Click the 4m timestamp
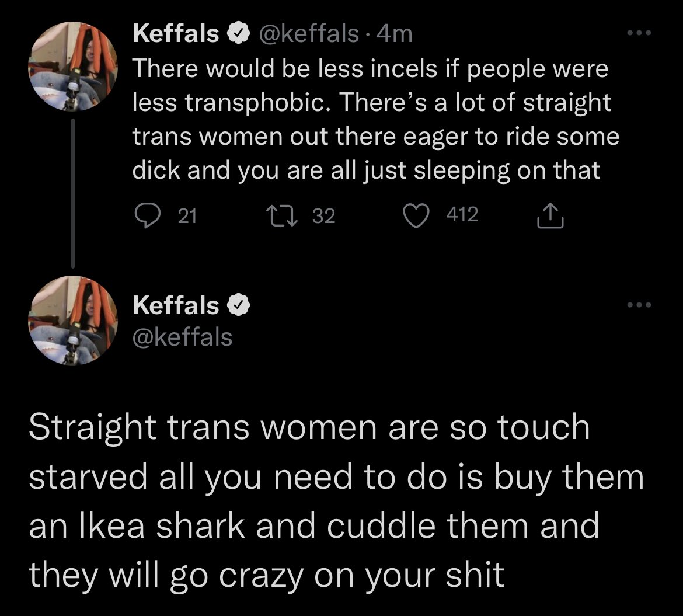683x616 pixels. pos(395,34)
